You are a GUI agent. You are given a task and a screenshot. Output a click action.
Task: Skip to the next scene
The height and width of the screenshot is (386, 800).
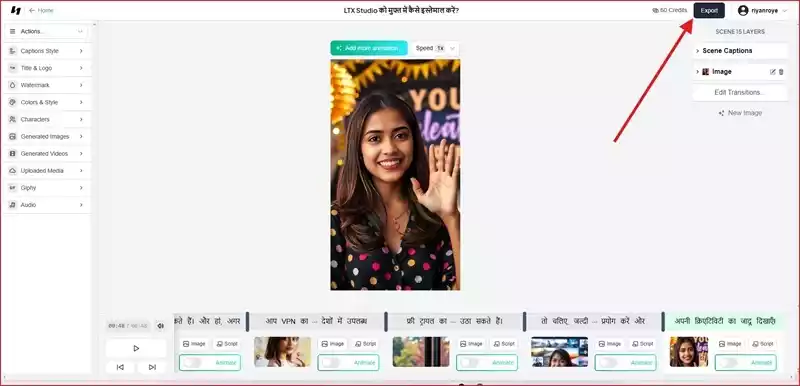coord(152,367)
